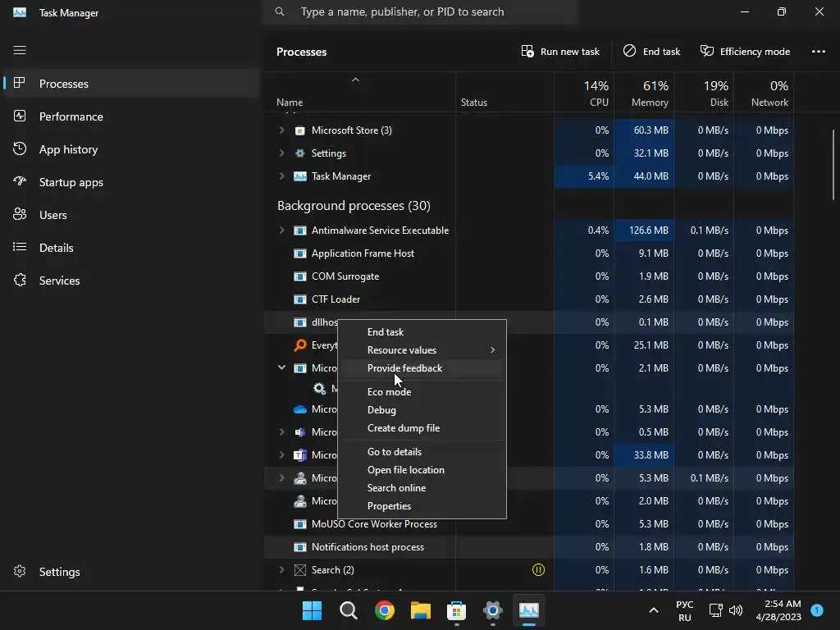Show hidden tray icons
Screen dimensions: 840x630
coord(654,610)
